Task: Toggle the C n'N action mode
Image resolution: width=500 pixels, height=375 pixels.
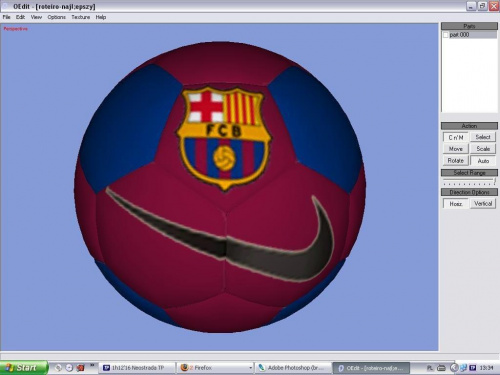Action: pos(456,137)
